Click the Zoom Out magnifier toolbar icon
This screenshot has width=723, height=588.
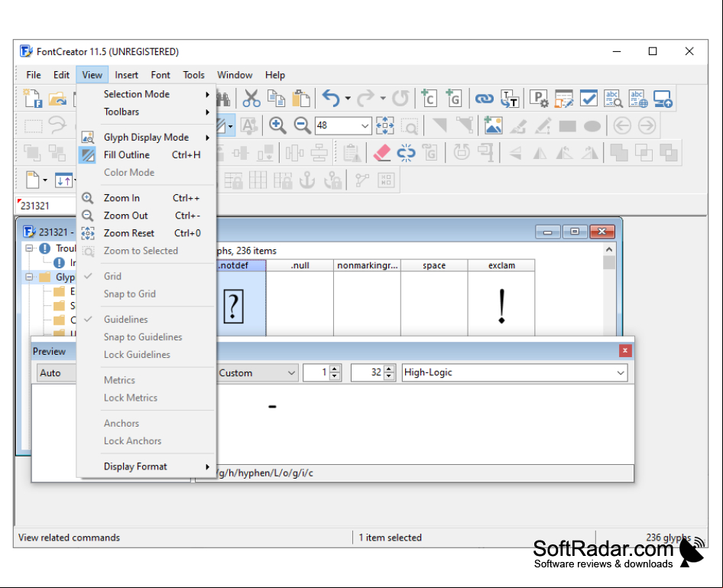coord(302,125)
